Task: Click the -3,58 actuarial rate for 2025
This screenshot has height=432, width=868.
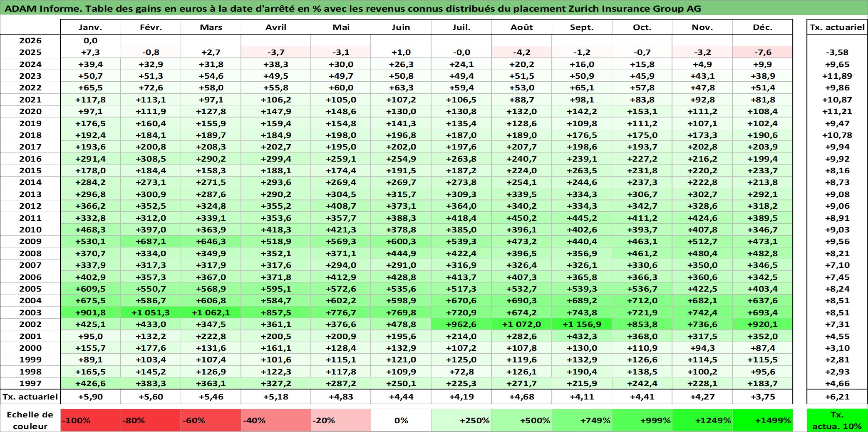Action: pyautogui.click(x=837, y=52)
